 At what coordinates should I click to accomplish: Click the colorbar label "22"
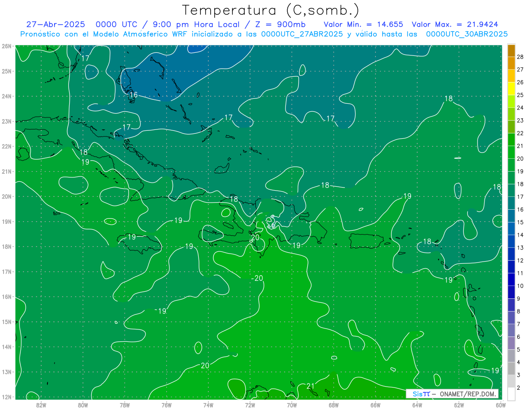(520, 133)
